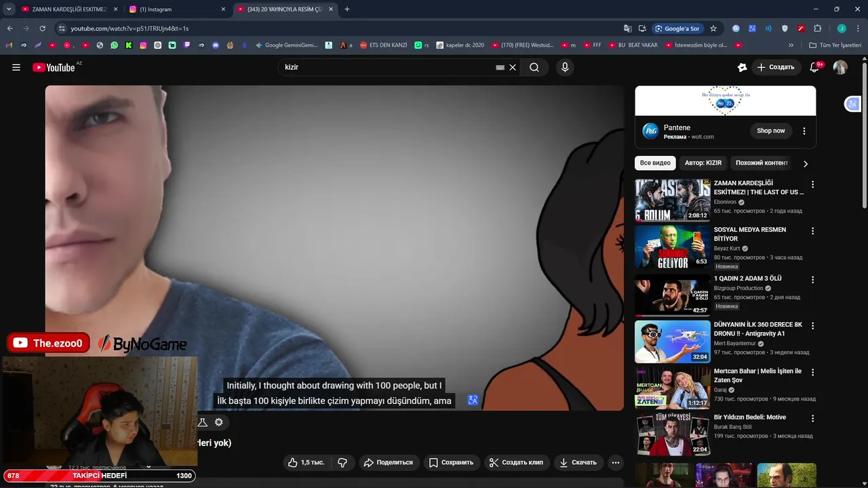The image size is (868, 488).
Task: Click Shop now on the Pantene ad
Action: [x=771, y=131]
